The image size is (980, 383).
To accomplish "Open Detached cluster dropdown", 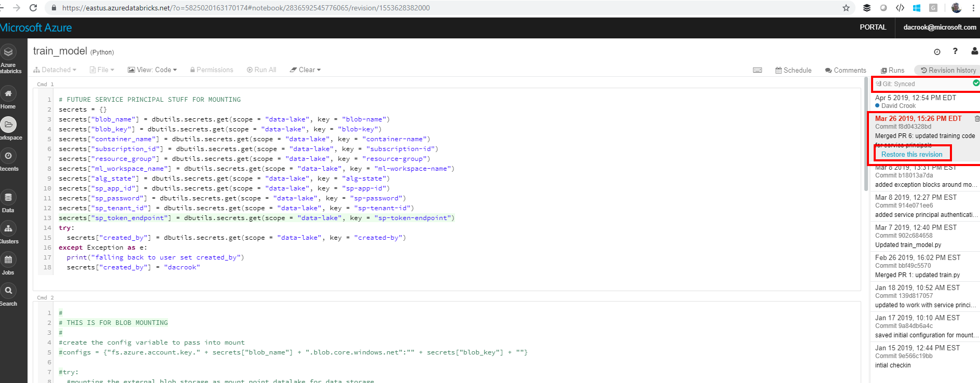I will (x=55, y=70).
